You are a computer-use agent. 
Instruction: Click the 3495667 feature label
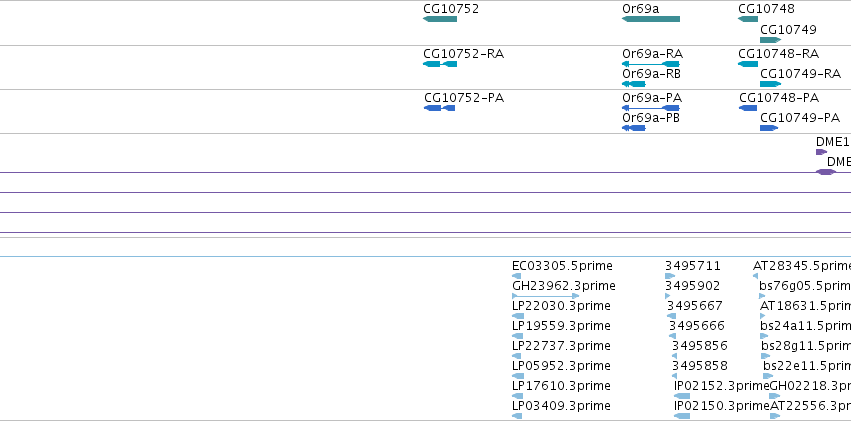[695, 306]
